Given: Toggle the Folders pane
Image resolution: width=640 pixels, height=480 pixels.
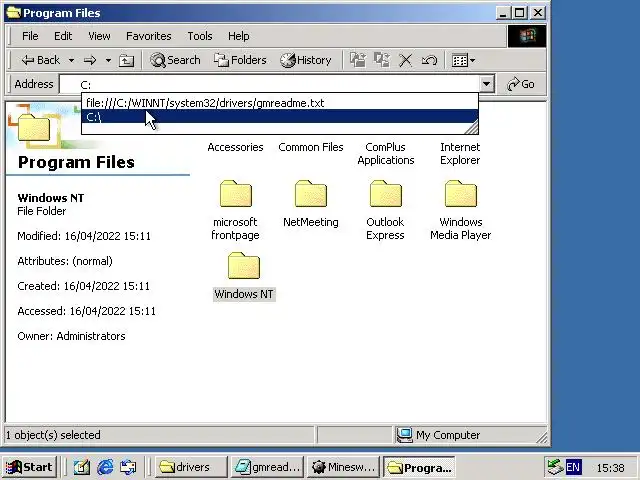Looking at the screenshot, I should tap(240, 60).
